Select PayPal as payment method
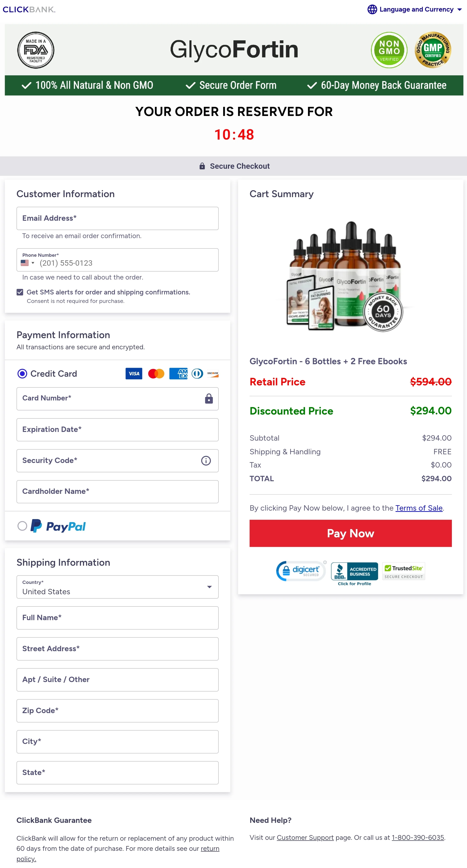Viewport: 467px width, 868px height. tap(22, 526)
